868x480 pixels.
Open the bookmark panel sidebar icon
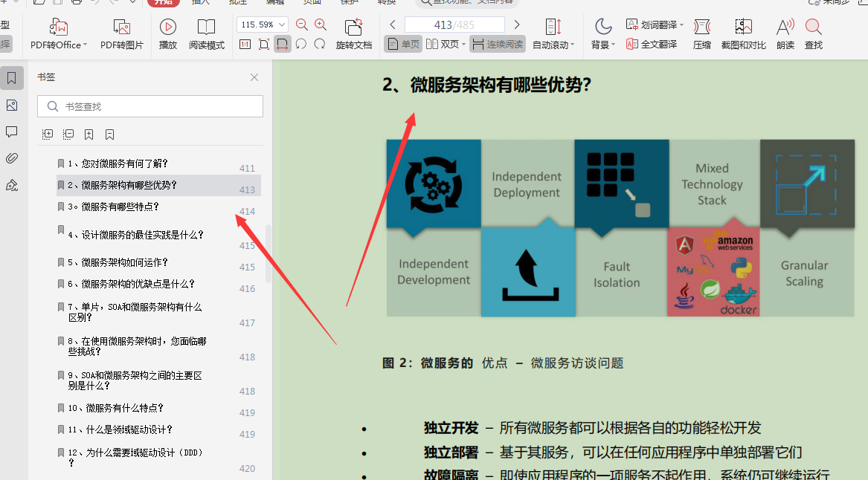point(12,78)
